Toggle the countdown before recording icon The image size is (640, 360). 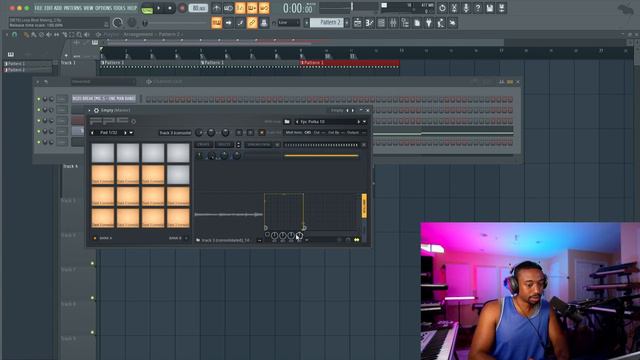point(240,8)
